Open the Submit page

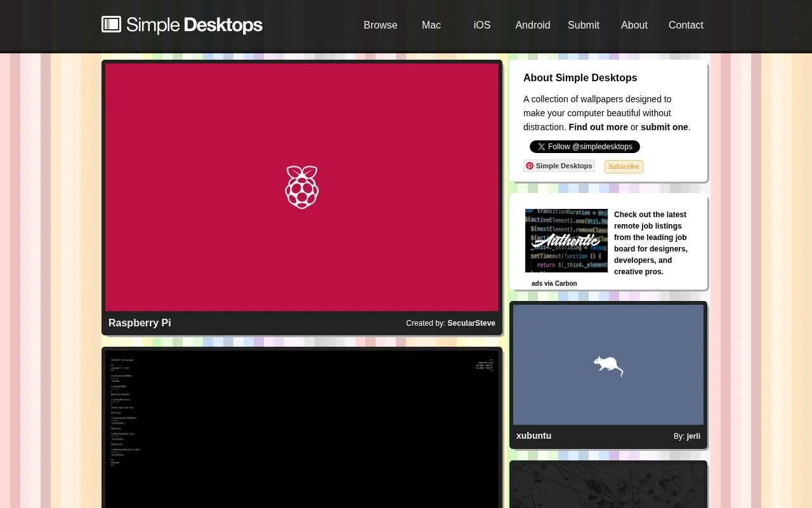(584, 25)
